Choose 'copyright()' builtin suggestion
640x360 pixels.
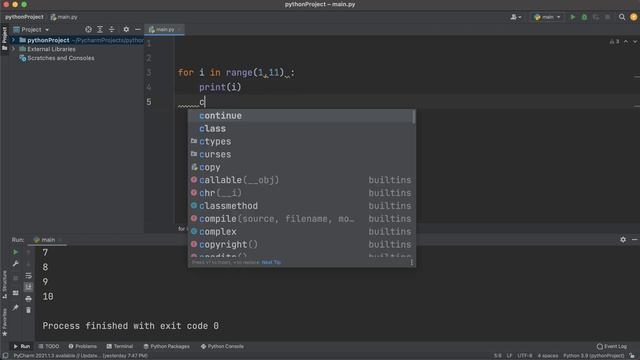[301, 244]
